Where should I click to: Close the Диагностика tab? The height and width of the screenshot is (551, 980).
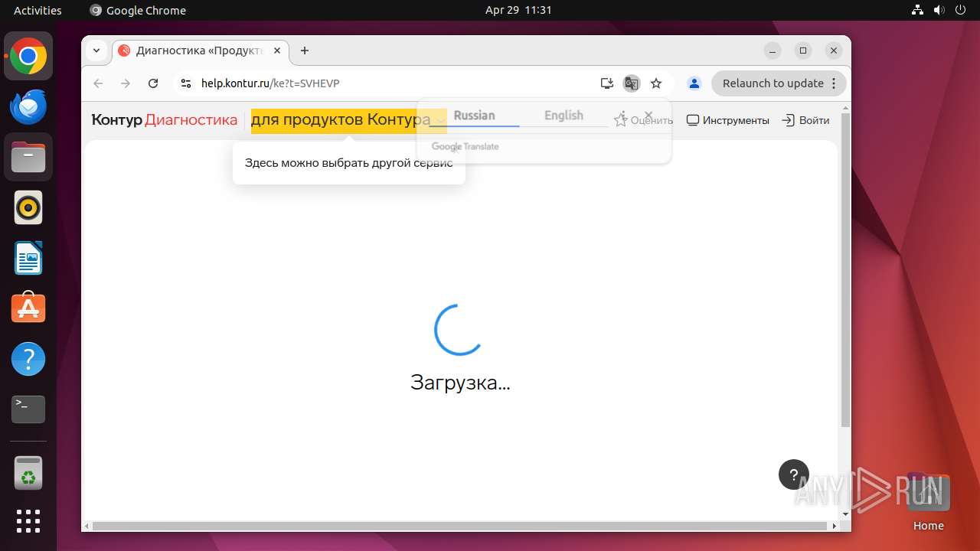pos(277,51)
